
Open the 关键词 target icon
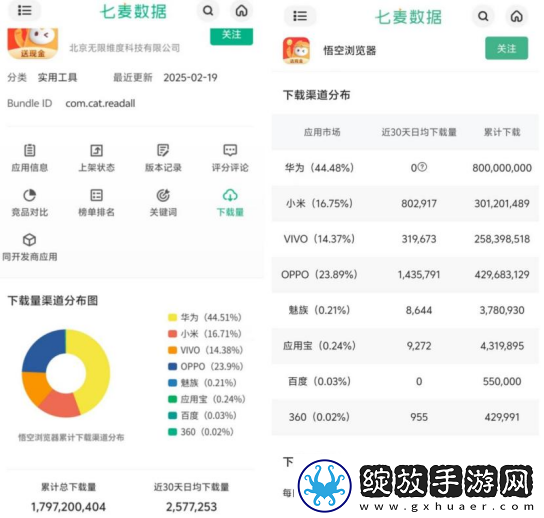click(163, 195)
